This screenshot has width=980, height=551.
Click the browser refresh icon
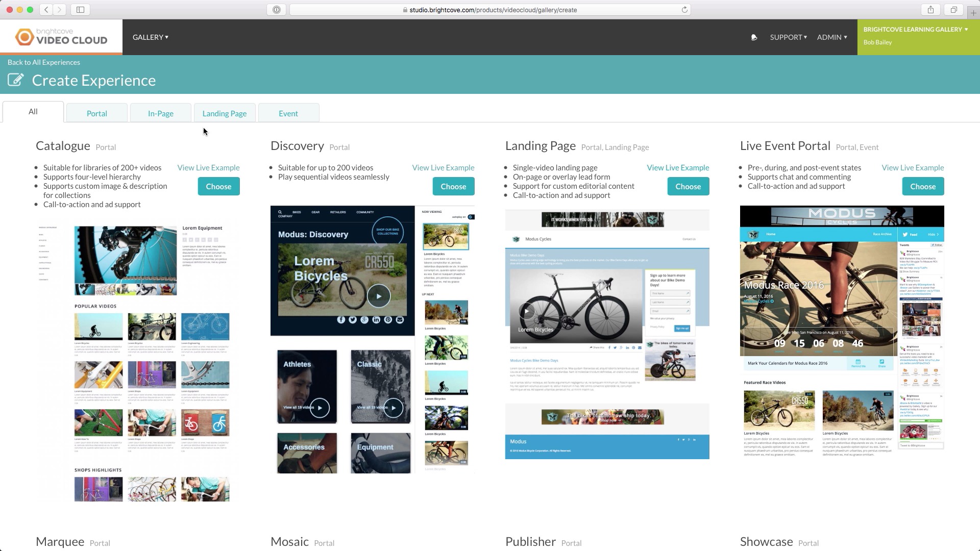tap(684, 9)
